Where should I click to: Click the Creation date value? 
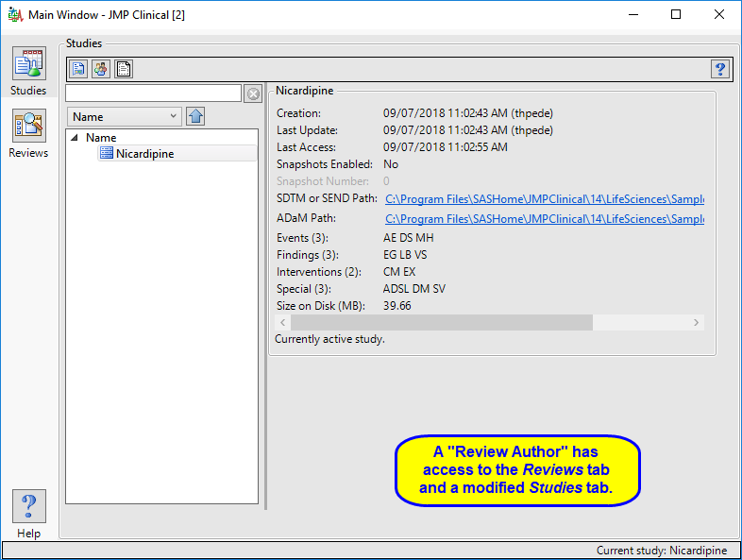[468, 113]
